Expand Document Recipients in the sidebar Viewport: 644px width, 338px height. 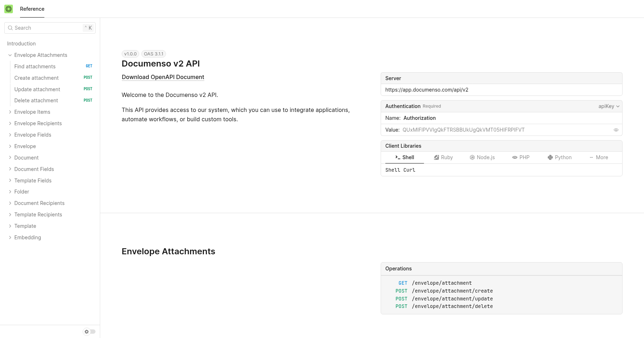click(10, 203)
